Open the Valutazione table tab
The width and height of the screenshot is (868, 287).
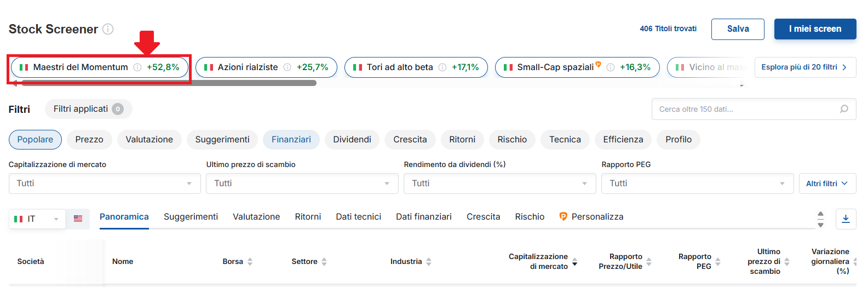tap(256, 217)
